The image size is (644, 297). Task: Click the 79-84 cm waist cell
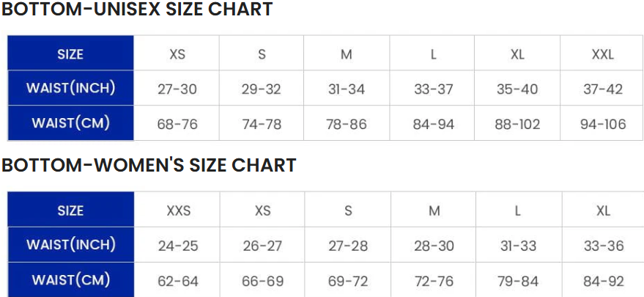[x=518, y=280]
